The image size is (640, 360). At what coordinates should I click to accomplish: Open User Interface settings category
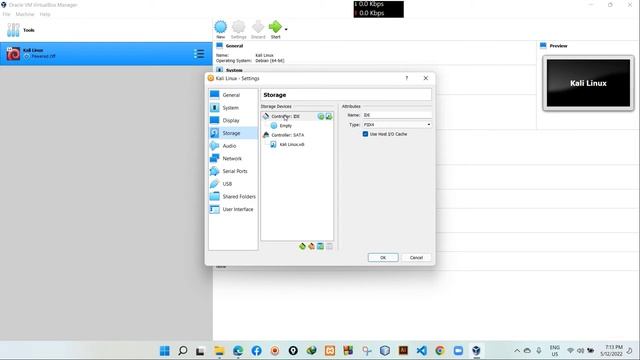click(233, 209)
